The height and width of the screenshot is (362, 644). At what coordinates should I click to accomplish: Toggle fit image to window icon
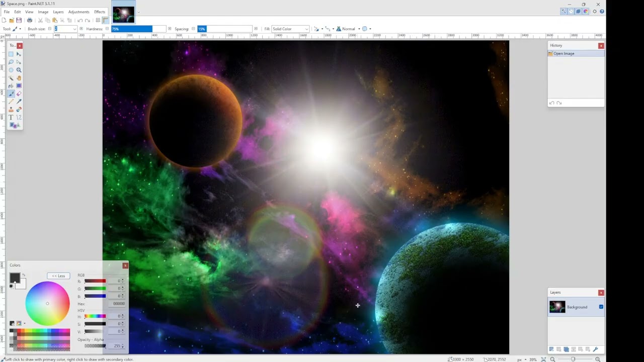pos(543,359)
